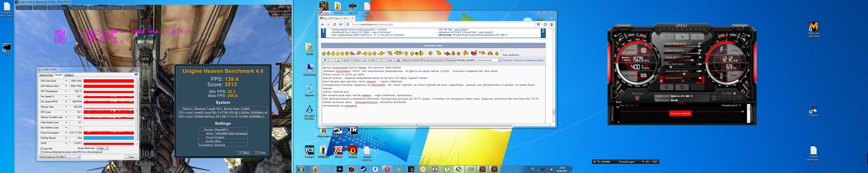
Task: Click recorder bar camera screenshot icon
Action: click(647, 162)
